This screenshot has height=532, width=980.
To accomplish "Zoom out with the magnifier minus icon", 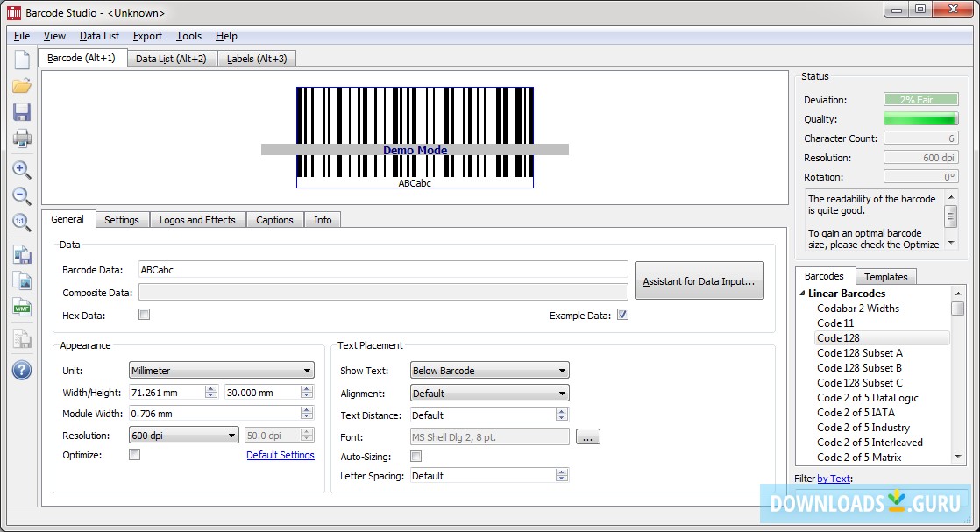I will tap(22, 196).
